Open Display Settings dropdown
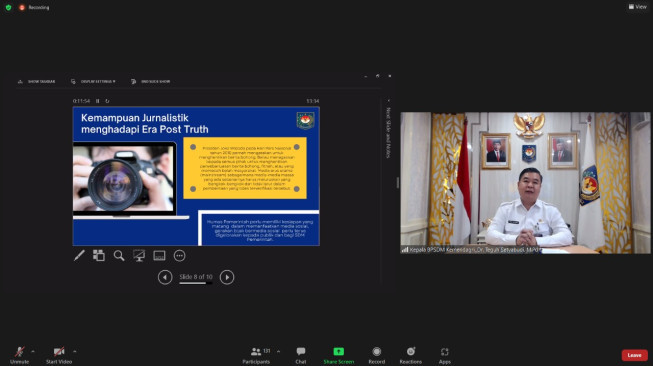Viewport: 653px width, 366px height. pos(93,82)
